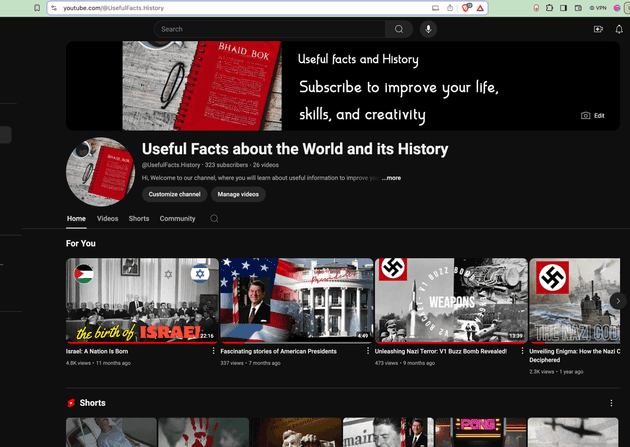Open the Create video icon
This screenshot has width=630, height=447.
pos(598,29)
